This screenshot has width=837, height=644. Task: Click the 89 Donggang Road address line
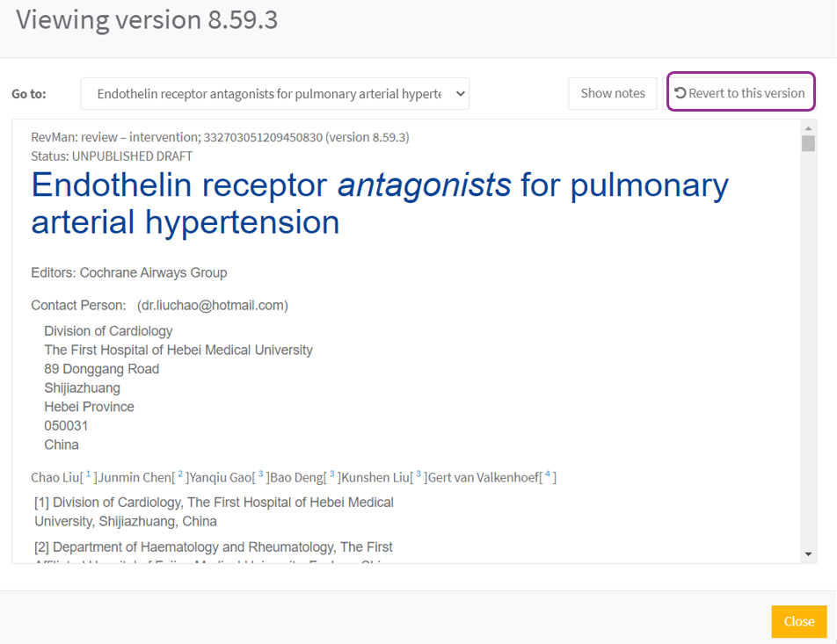102,369
